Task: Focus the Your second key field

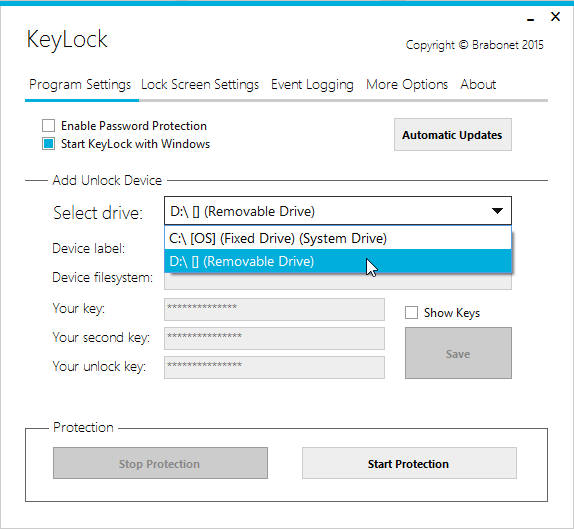Action: coord(274,339)
